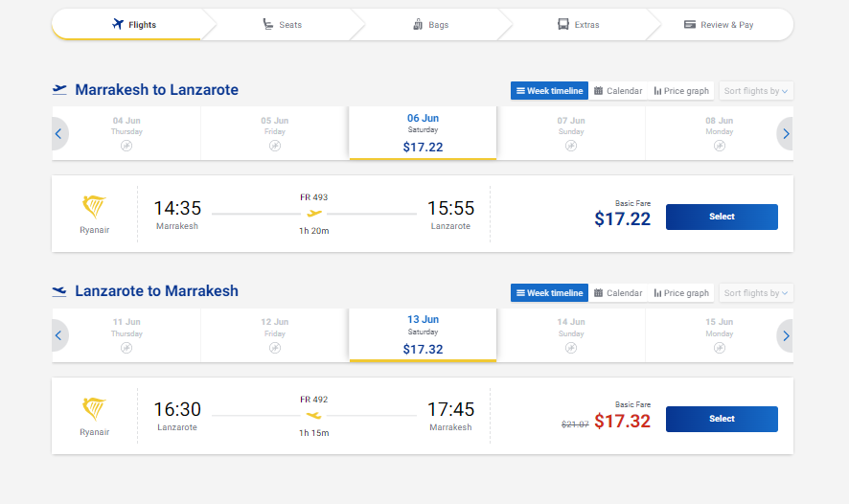The width and height of the screenshot is (849, 504).
Task: Click Ryanair harp logo on FR 492 flight
Action: (x=94, y=409)
